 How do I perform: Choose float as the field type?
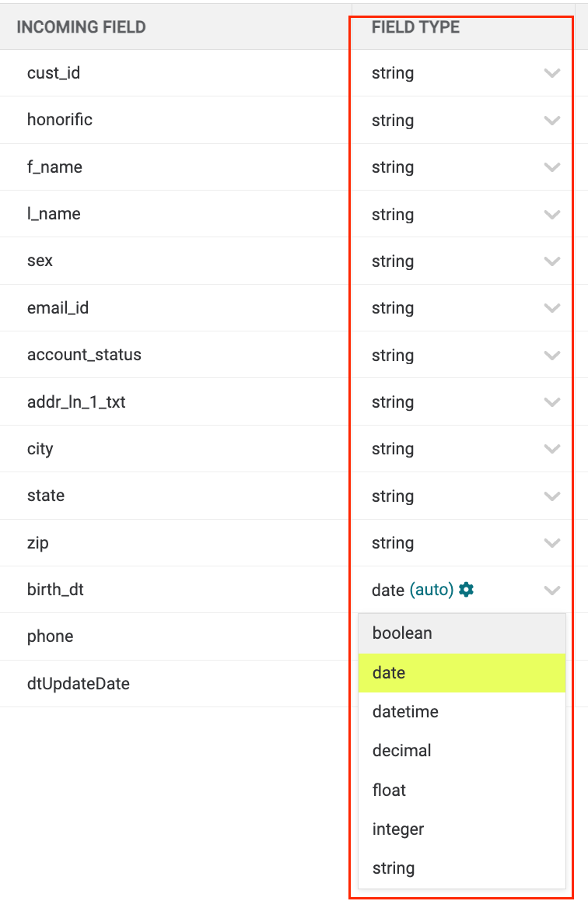462,791
